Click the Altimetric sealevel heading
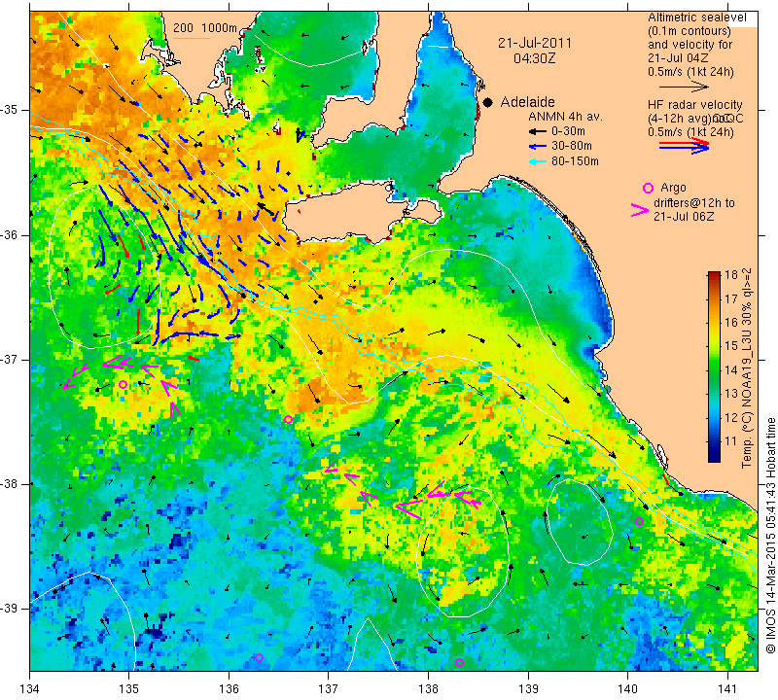This screenshot has height=700, width=778. point(697,17)
